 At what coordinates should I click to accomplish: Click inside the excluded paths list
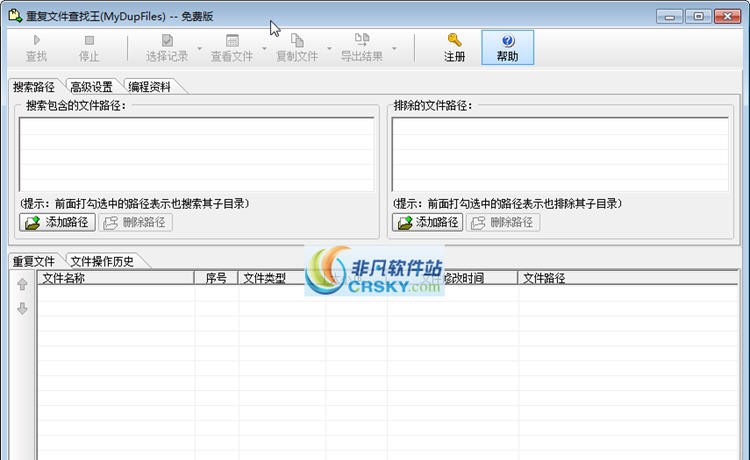pos(560,154)
